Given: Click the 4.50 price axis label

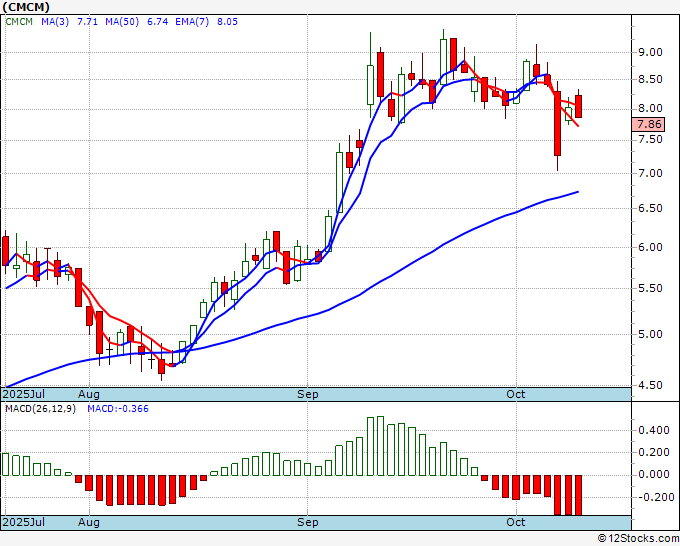Looking at the screenshot, I should coord(650,385).
